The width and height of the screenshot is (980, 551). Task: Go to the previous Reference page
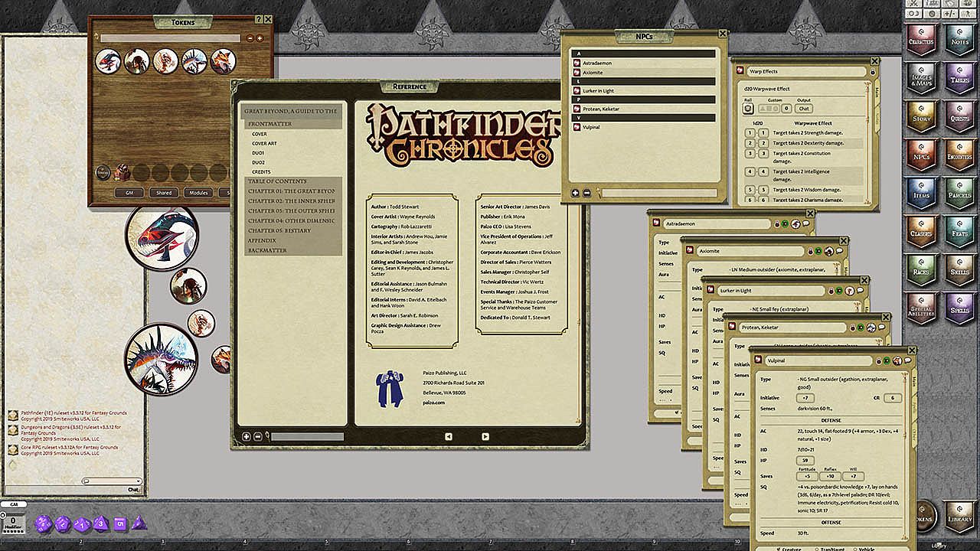click(x=448, y=437)
